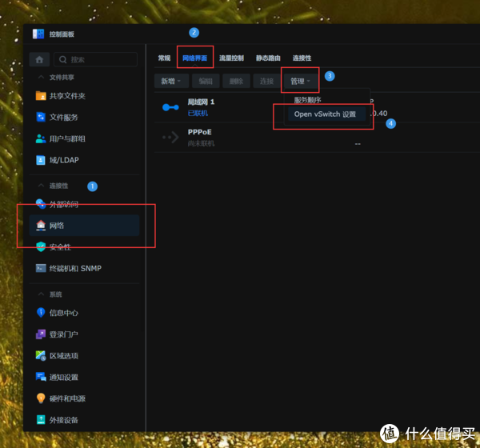Open External Devices (外接设备) icon
Screen dimensions: 480x448
pos(41,419)
